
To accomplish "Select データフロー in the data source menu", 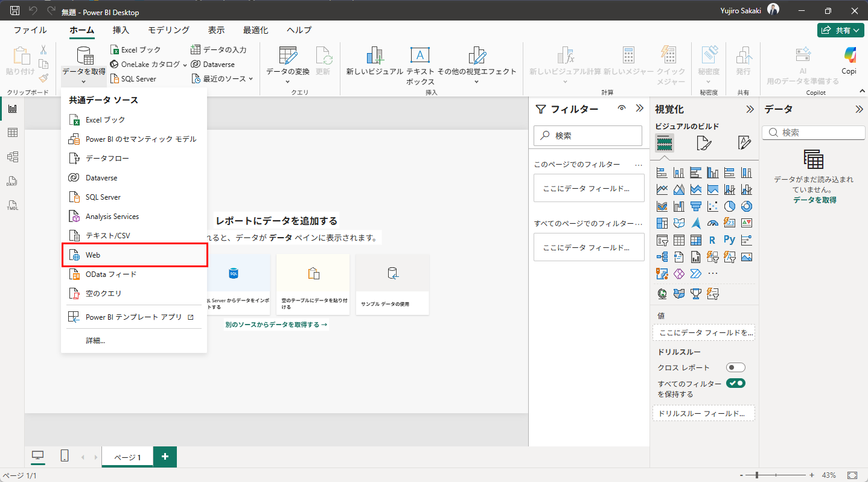I will coord(135,159).
